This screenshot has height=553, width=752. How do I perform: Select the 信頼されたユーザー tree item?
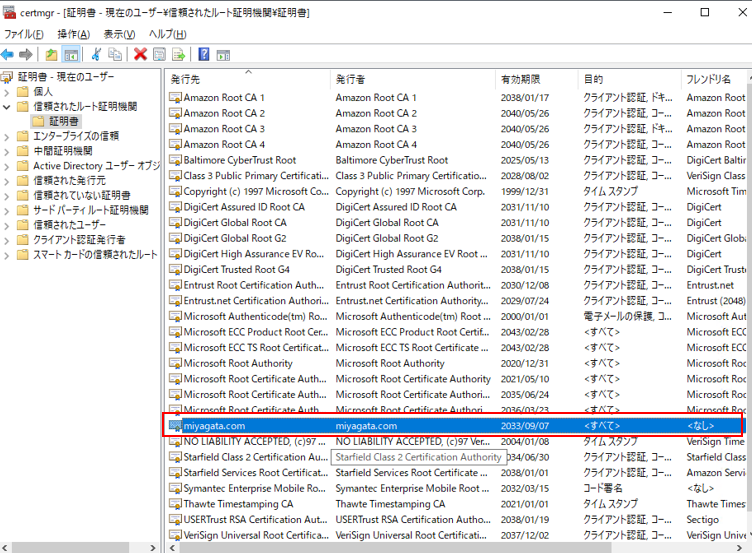click(x=70, y=225)
